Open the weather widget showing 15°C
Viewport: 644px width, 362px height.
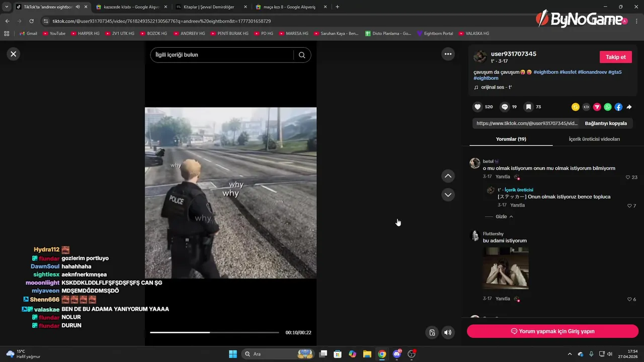coord(23,354)
